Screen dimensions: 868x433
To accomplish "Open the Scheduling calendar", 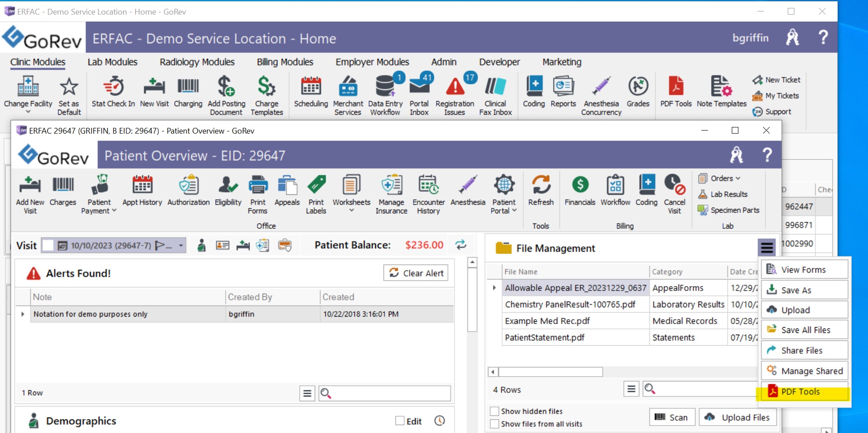I will point(311,92).
